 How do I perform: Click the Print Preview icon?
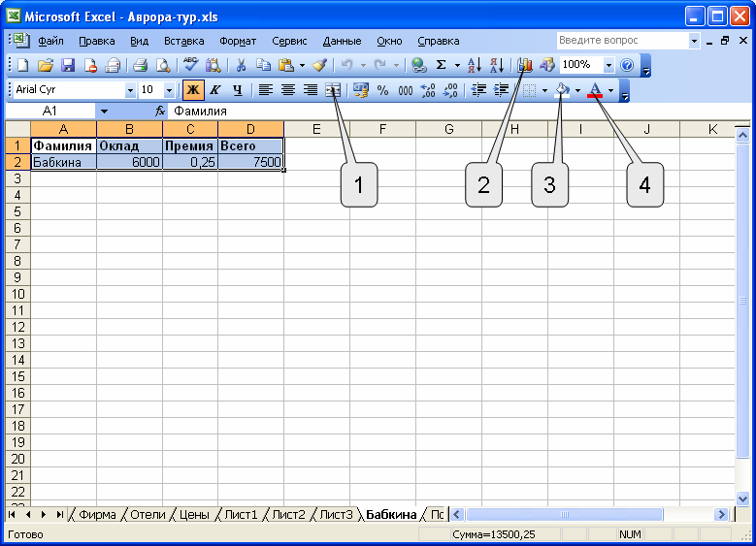[x=163, y=65]
